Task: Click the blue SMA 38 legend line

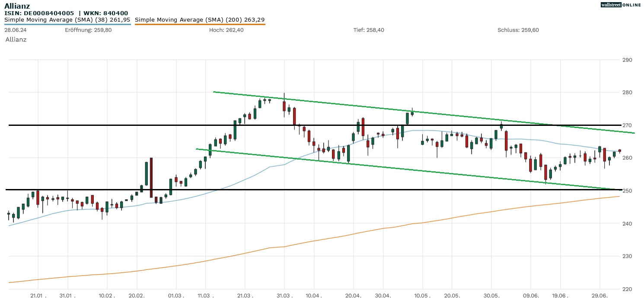Action: (x=67, y=24)
